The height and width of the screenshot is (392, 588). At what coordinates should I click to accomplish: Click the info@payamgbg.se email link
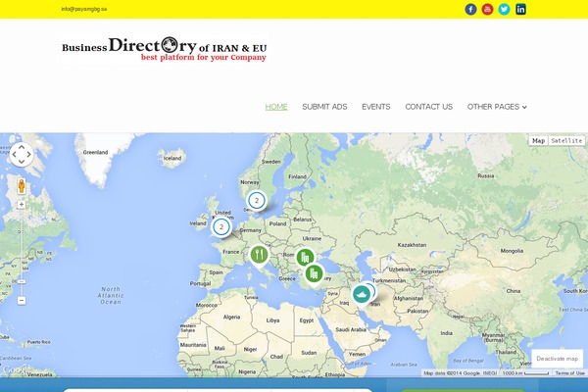pos(84,9)
